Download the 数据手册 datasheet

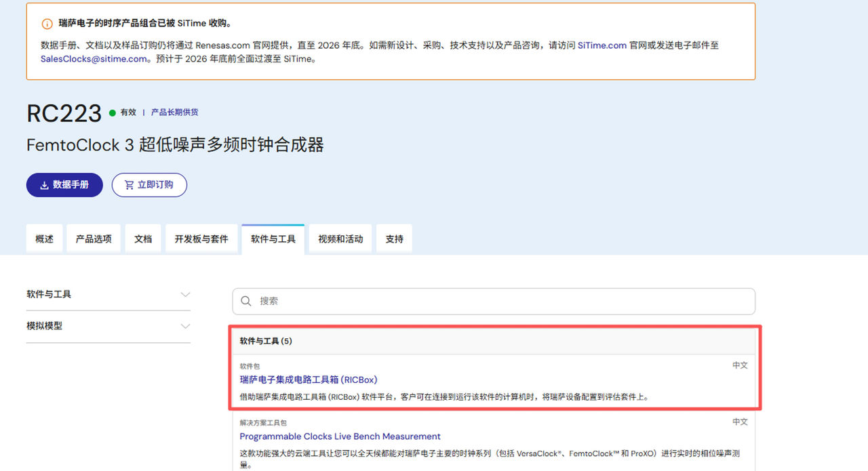coord(64,185)
